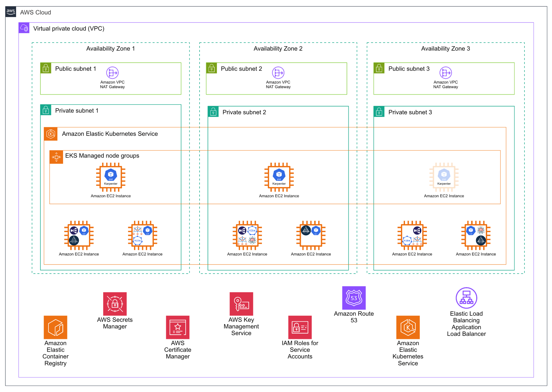Click the AWS Key Management Service icon
552x392 pixels.
241,304
